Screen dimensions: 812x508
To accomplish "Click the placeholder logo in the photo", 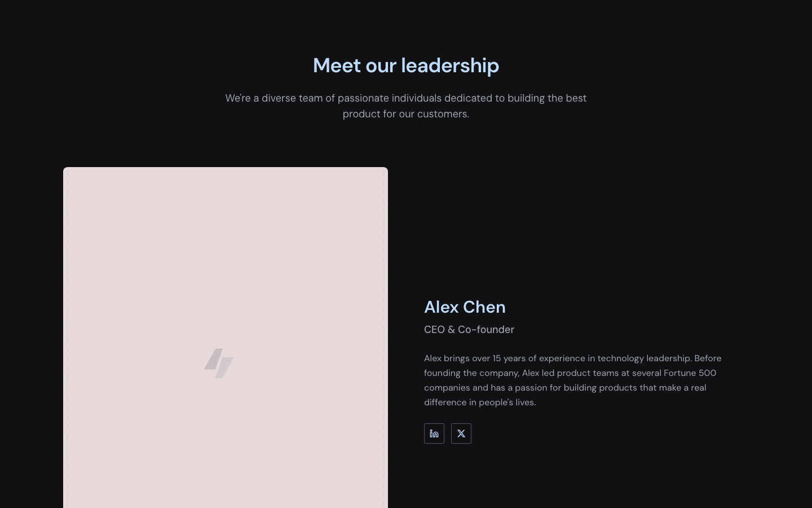I will coord(219,363).
